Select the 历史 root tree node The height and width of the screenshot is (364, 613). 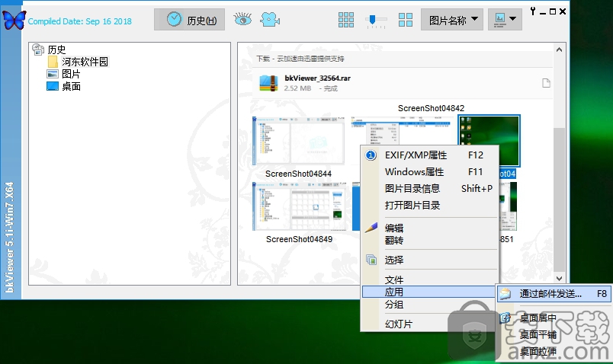coord(56,49)
